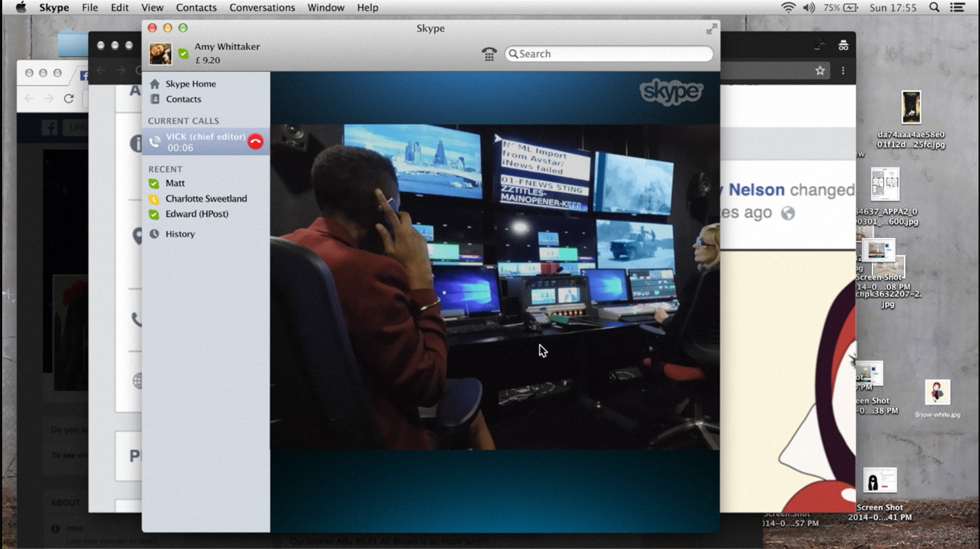Click the Skype Home house icon
The image size is (980, 549).
pyautogui.click(x=155, y=84)
